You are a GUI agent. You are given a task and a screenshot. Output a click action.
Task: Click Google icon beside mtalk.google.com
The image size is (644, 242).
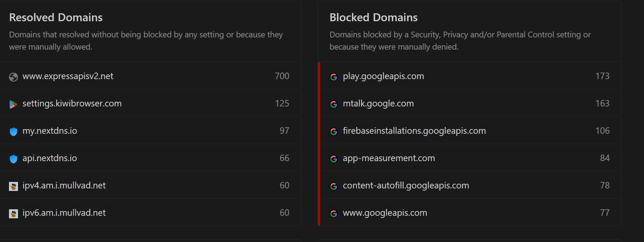[334, 104]
